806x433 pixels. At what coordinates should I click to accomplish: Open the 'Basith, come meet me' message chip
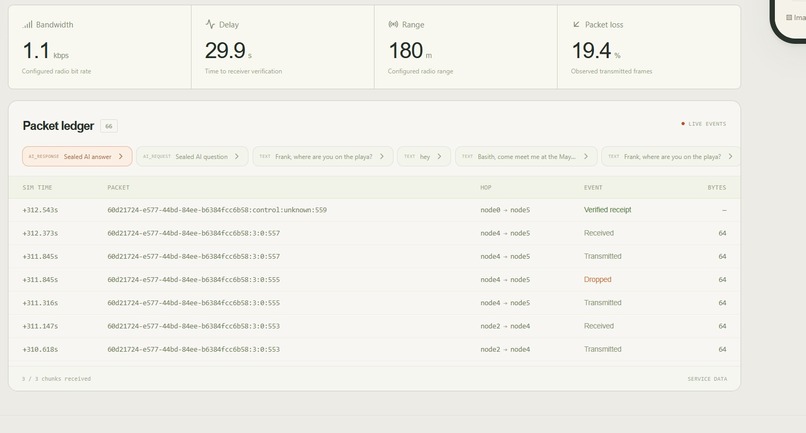pos(526,156)
